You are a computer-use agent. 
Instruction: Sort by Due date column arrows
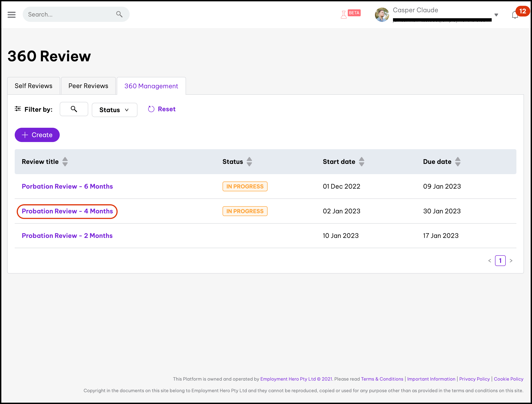(458, 162)
